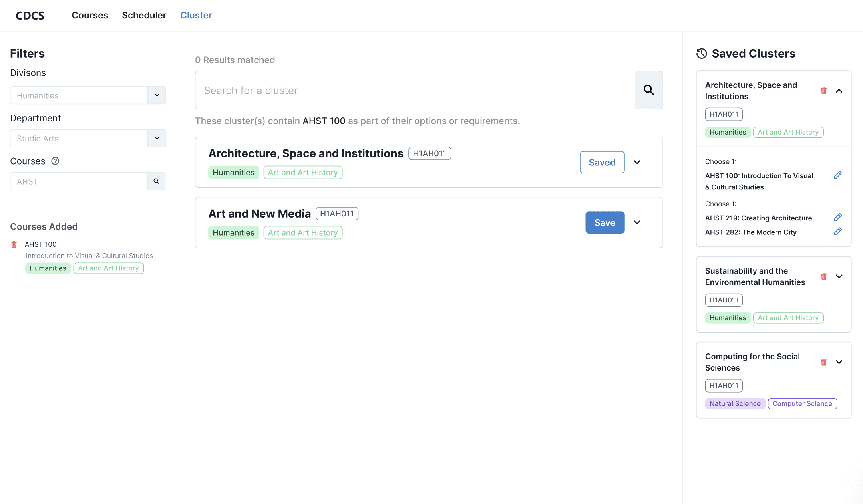Screen dimensions: 863x504
Task: Save the Art and New Media cluster
Action: point(605,222)
